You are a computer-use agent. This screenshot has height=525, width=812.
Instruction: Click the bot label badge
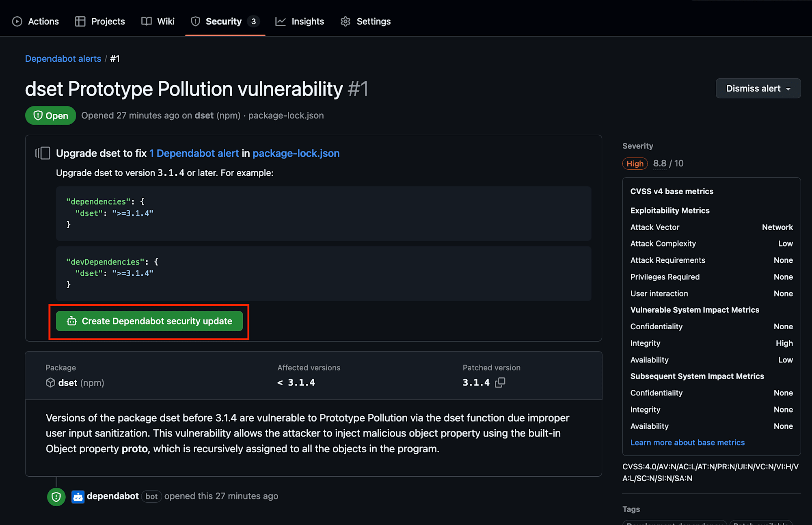(x=151, y=497)
